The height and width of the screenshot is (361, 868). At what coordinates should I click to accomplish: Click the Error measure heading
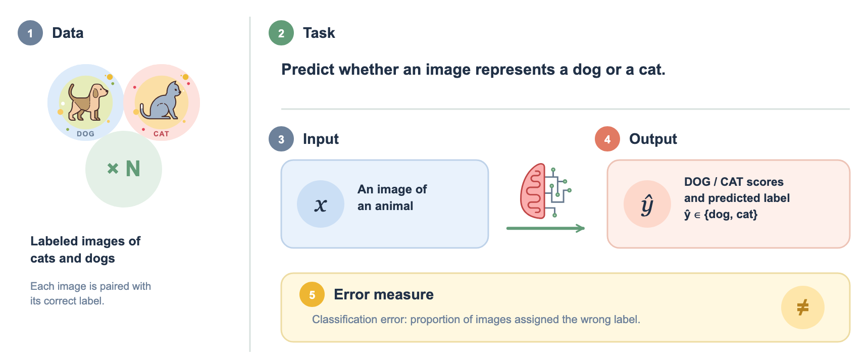pos(384,294)
